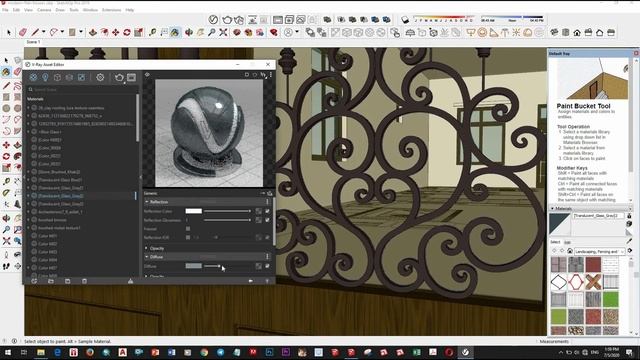Expand first material in Asset Editor list
Image resolution: width=640 pixels, height=360 pixels.
[x=28, y=108]
